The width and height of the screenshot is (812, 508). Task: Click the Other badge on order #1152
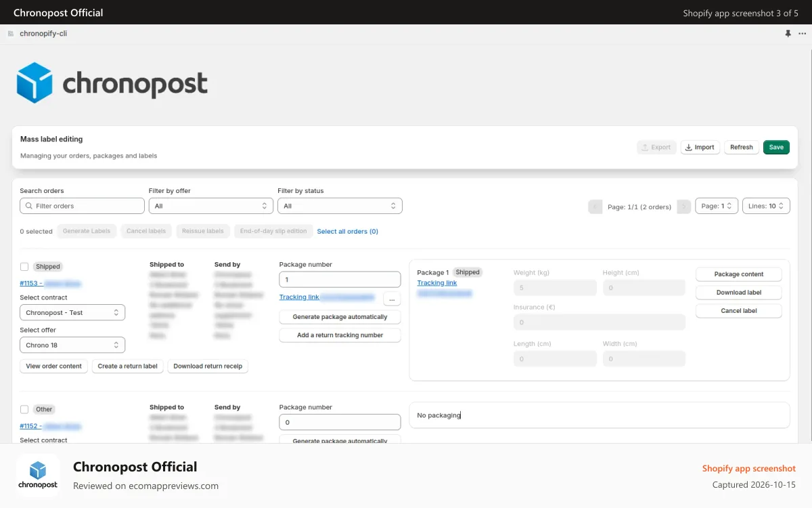pos(44,409)
